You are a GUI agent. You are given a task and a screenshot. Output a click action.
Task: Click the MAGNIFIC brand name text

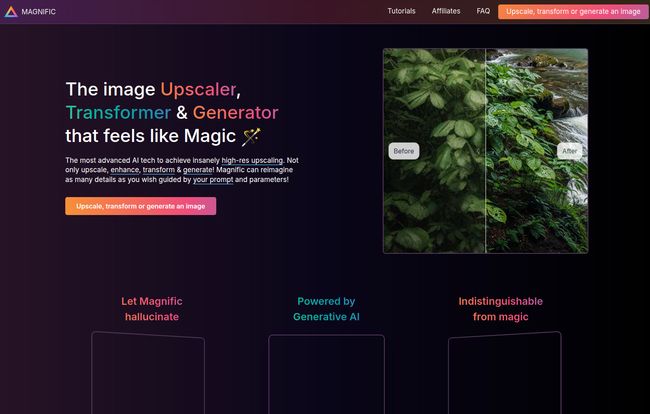[x=39, y=12]
